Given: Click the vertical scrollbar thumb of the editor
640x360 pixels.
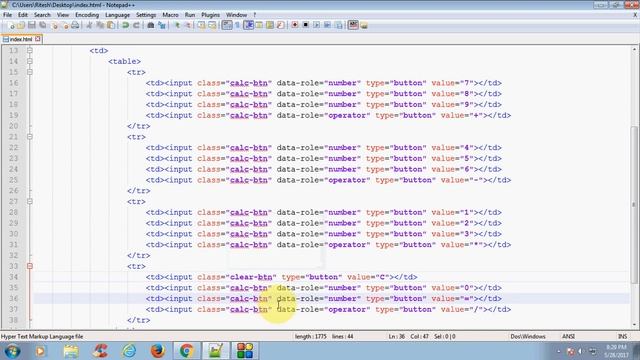Looking at the screenshot, I should pos(634,204).
